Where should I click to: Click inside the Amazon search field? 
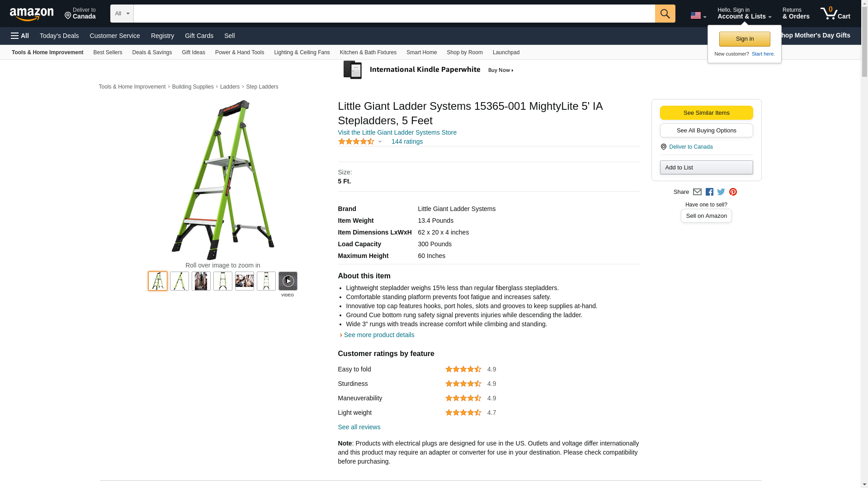[x=393, y=14]
